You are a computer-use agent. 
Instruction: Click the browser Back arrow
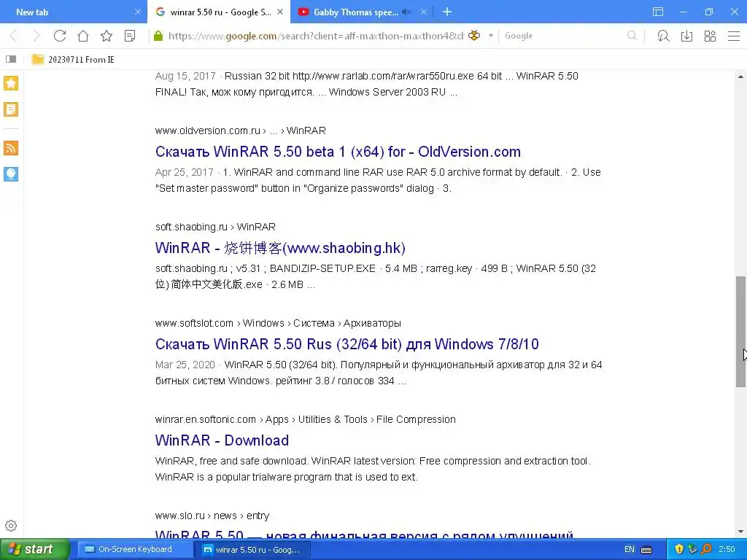(x=13, y=36)
